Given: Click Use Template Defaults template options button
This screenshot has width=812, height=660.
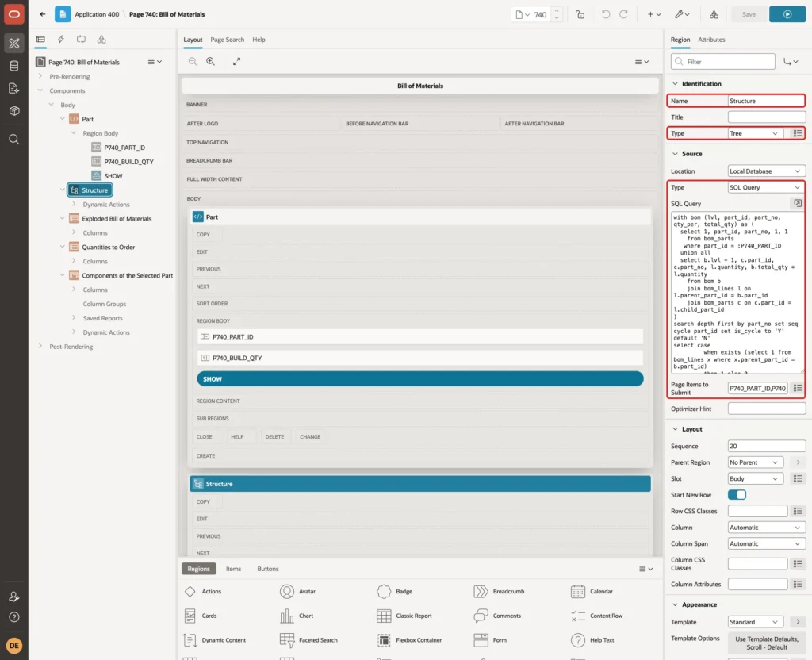Looking at the screenshot, I should click(767, 643).
